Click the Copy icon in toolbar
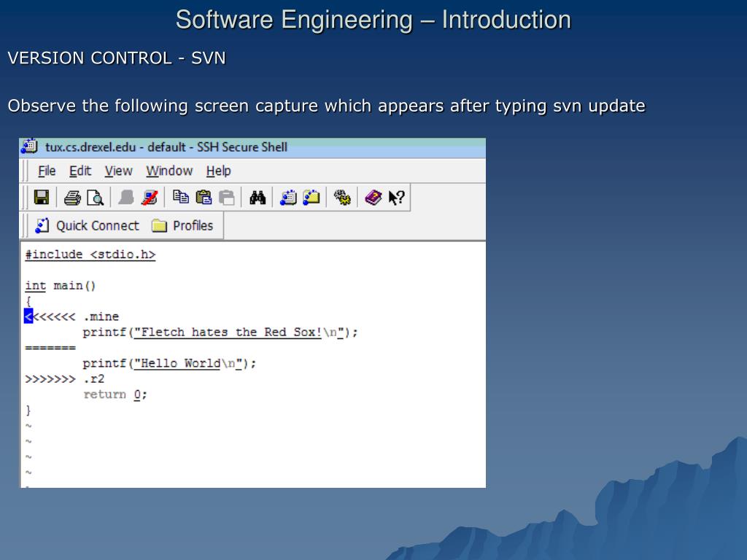The image size is (747, 560). pos(181,197)
